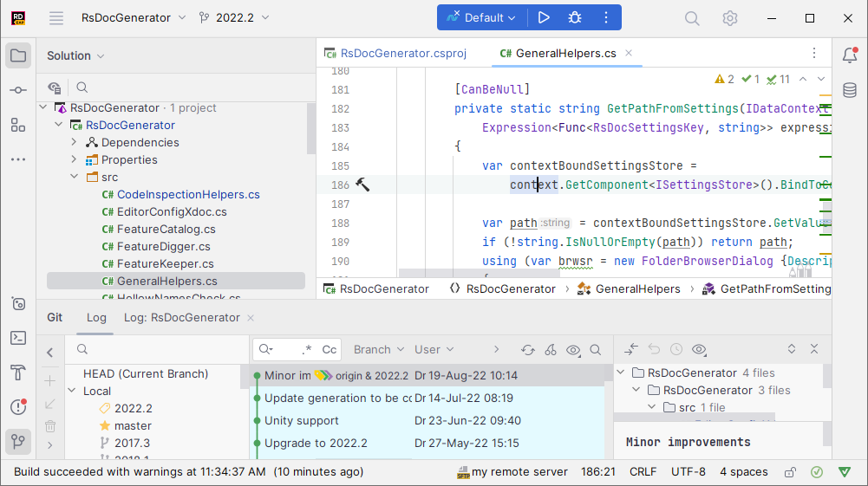This screenshot has height=486, width=868.
Task: Click GetPathFromSettings breadcrumb
Action: click(x=767, y=288)
